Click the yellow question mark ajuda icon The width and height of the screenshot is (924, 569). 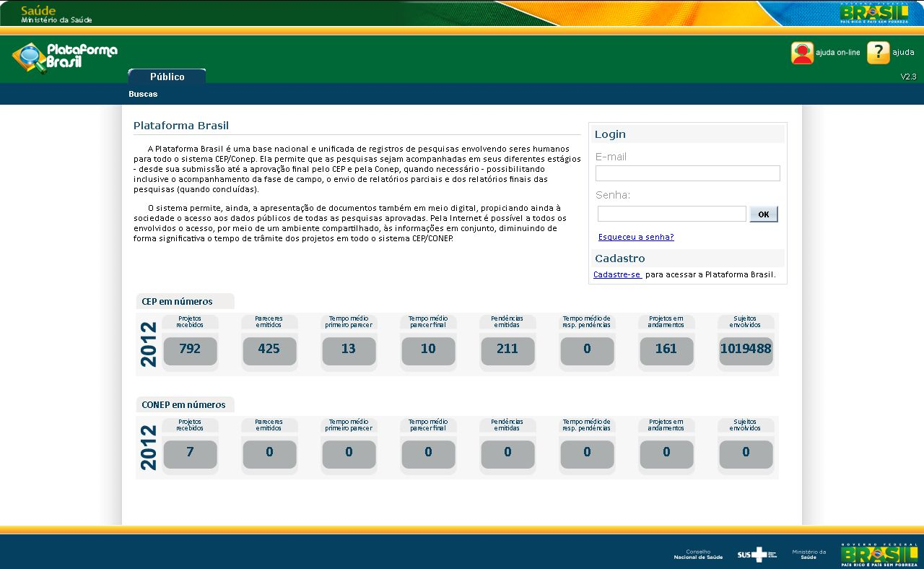tap(879, 53)
